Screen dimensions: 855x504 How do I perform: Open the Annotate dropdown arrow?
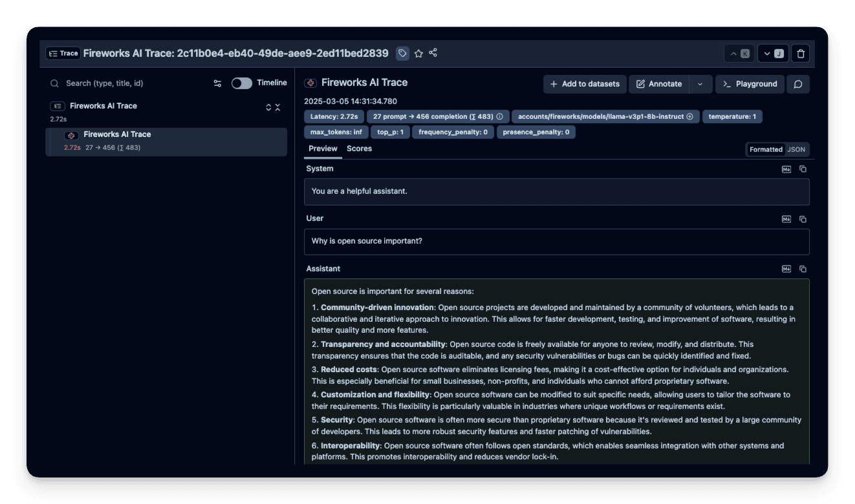point(700,84)
